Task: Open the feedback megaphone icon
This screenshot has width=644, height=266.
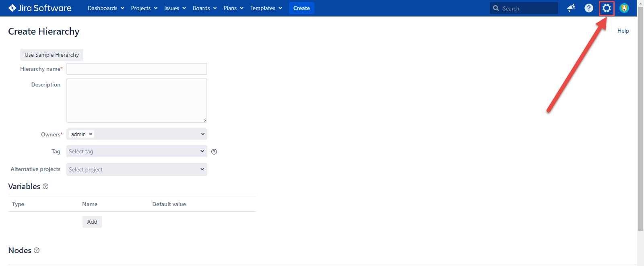Action: point(571,8)
